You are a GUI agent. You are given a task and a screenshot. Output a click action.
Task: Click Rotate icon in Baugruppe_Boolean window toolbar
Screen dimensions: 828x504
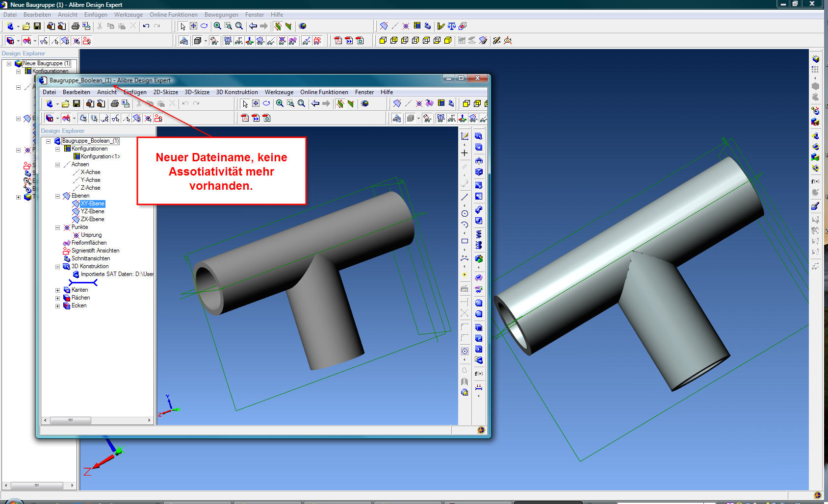(266, 103)
